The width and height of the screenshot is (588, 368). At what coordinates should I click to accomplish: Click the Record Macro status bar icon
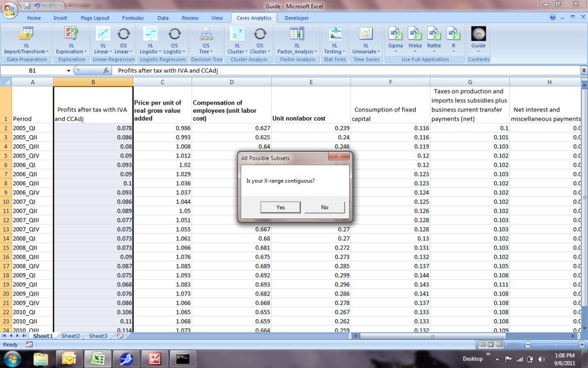(29, 344)
